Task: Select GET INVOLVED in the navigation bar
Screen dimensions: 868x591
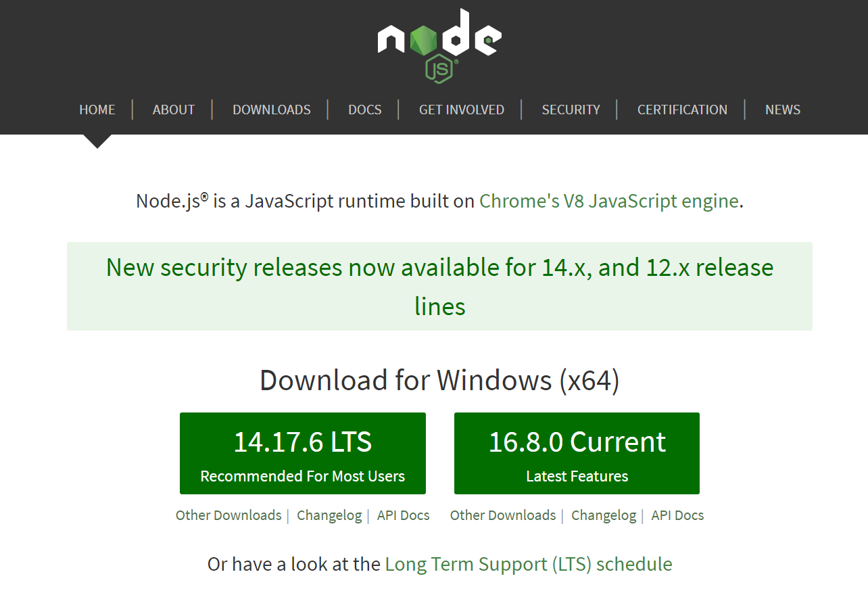Action: [462, 110]
